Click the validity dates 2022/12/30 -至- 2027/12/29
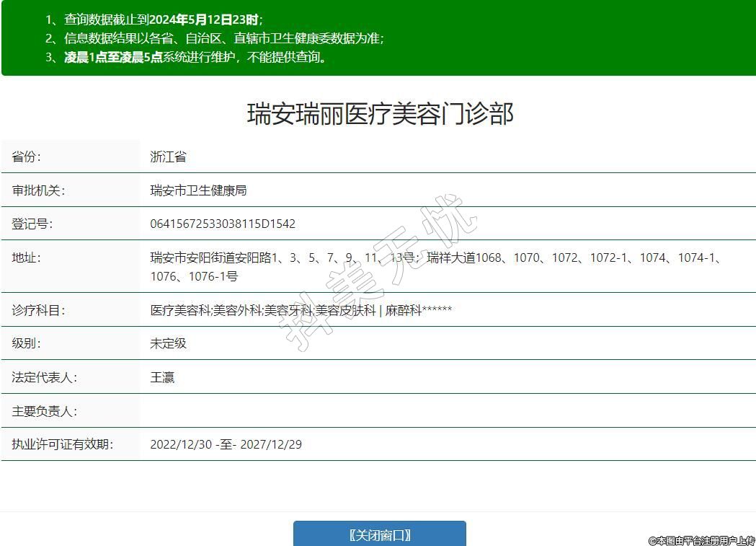 pos(226,444)
